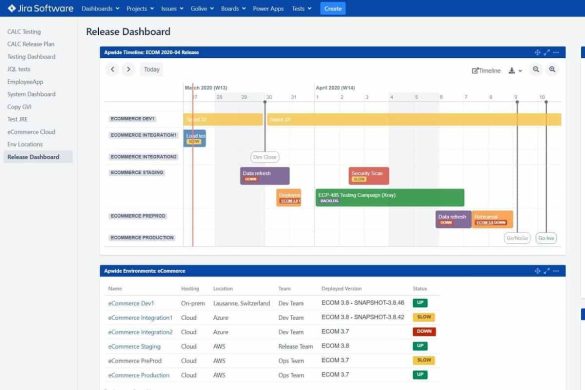Open CALC Release Plan in sidebar

pyautogui.click(x=31, y=44)
